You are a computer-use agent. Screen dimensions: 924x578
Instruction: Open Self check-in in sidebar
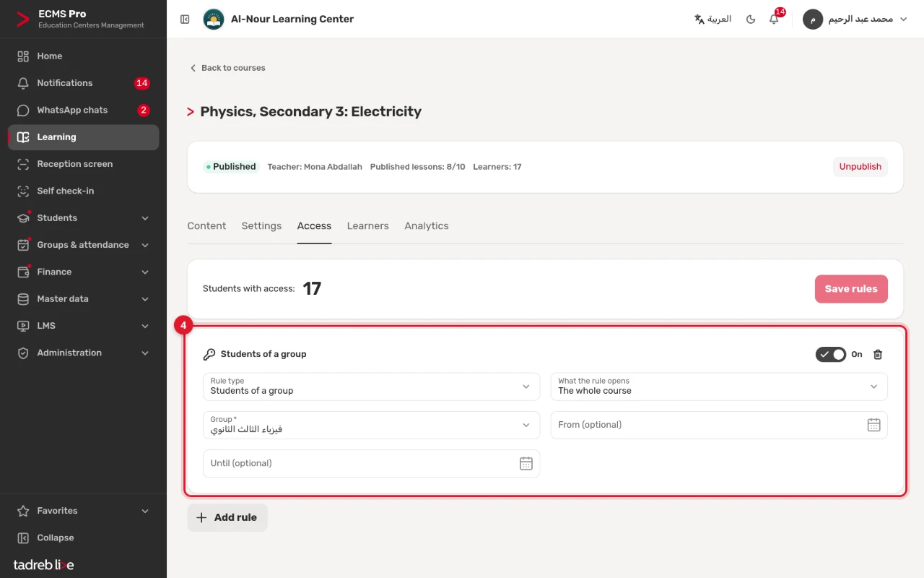[x=83, y=191]
